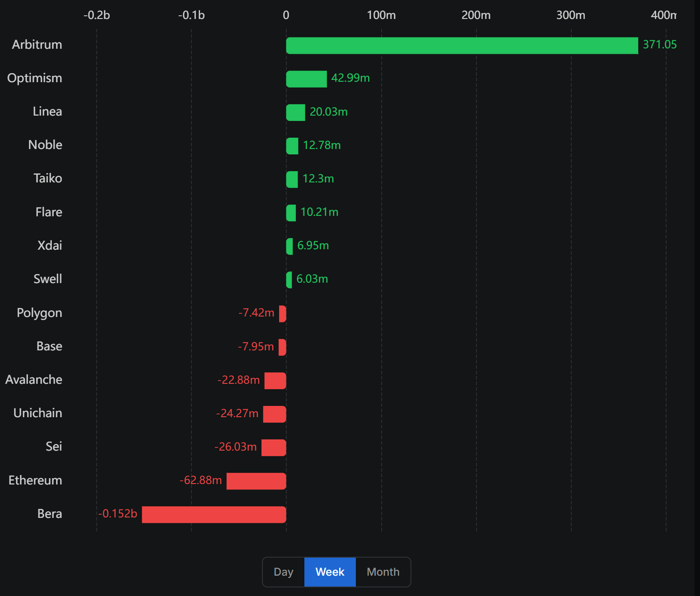
Task: Click the -26.03m value label
Action: coord(236,447)
